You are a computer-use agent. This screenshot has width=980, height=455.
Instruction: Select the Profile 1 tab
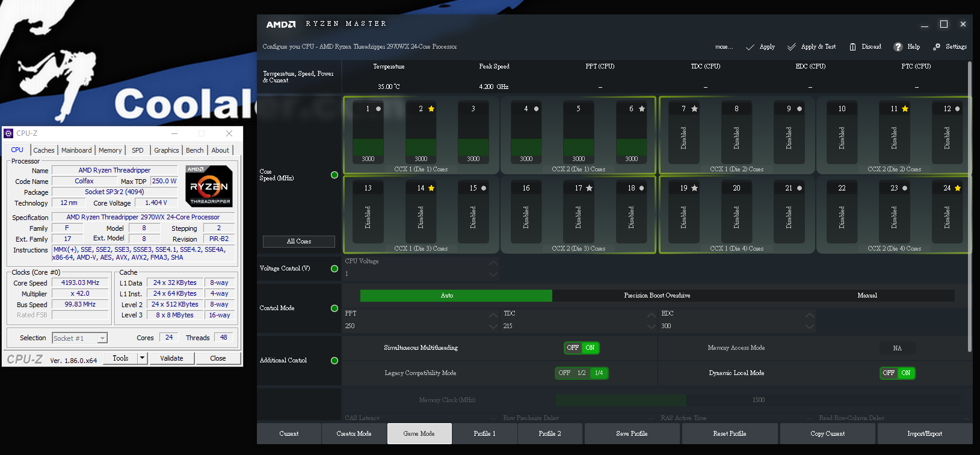click(484, 433)
